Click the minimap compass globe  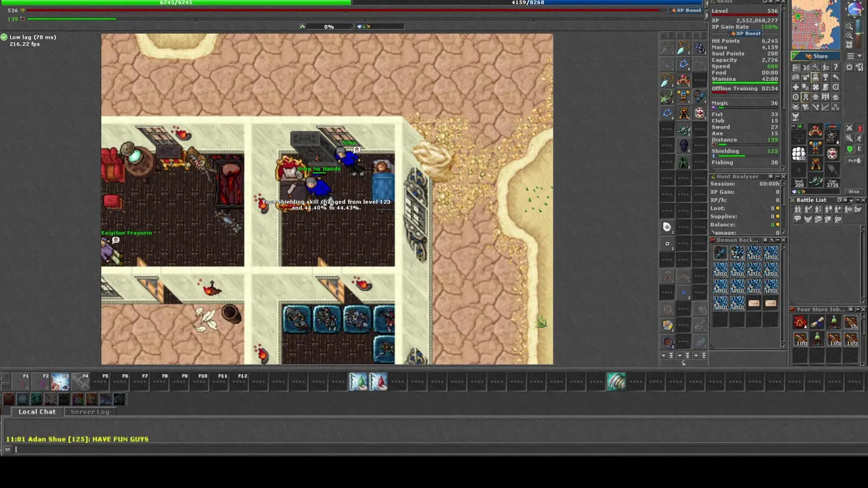[854, 9]
